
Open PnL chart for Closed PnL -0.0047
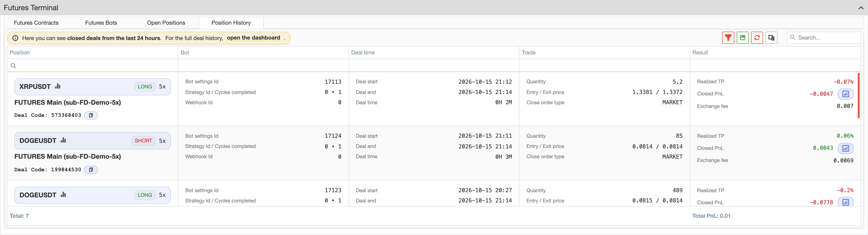pos(846,94)
